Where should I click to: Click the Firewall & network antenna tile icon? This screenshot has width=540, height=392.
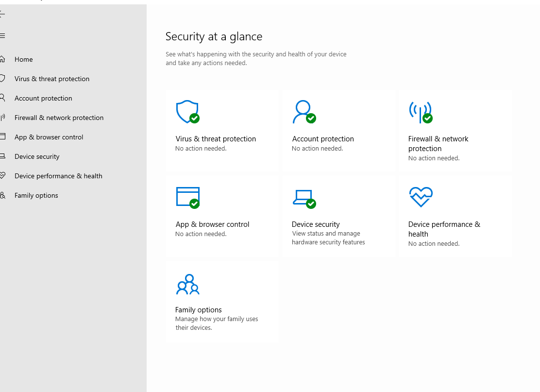tap(420, 112)
